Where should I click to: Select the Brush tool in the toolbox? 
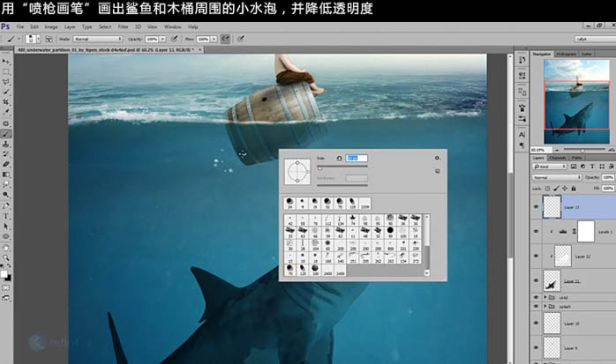click(x=6, y=134)
